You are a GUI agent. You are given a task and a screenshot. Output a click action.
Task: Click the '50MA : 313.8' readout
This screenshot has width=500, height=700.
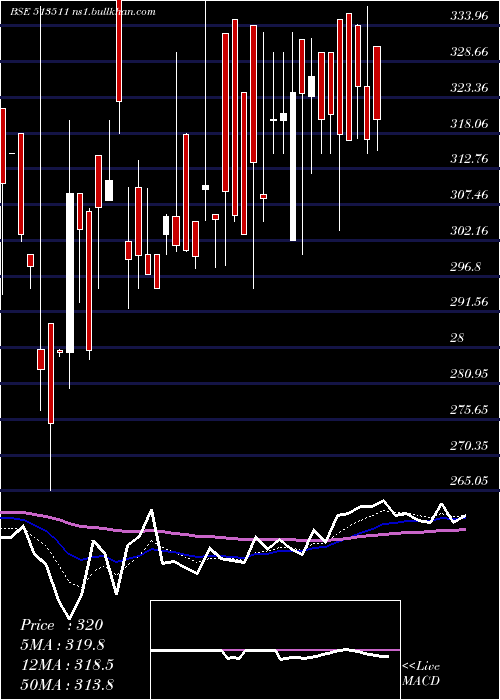(x=67, y=684)
